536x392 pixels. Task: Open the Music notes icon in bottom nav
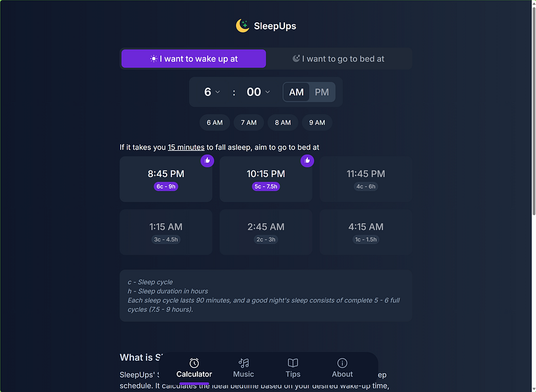(x=243, y=363)
